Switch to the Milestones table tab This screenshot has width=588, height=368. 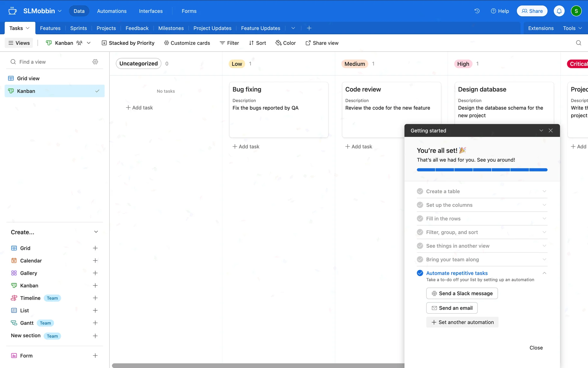(x=171, y=28)
